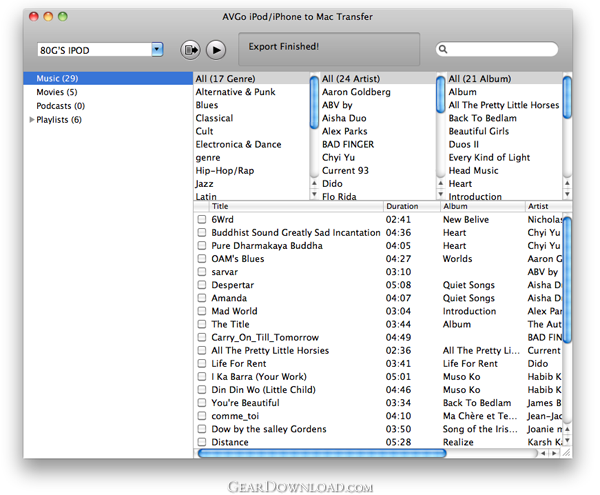The image size is (600, 495).
Task: Filter by Classical genre
Action: (x=214, y=118)
